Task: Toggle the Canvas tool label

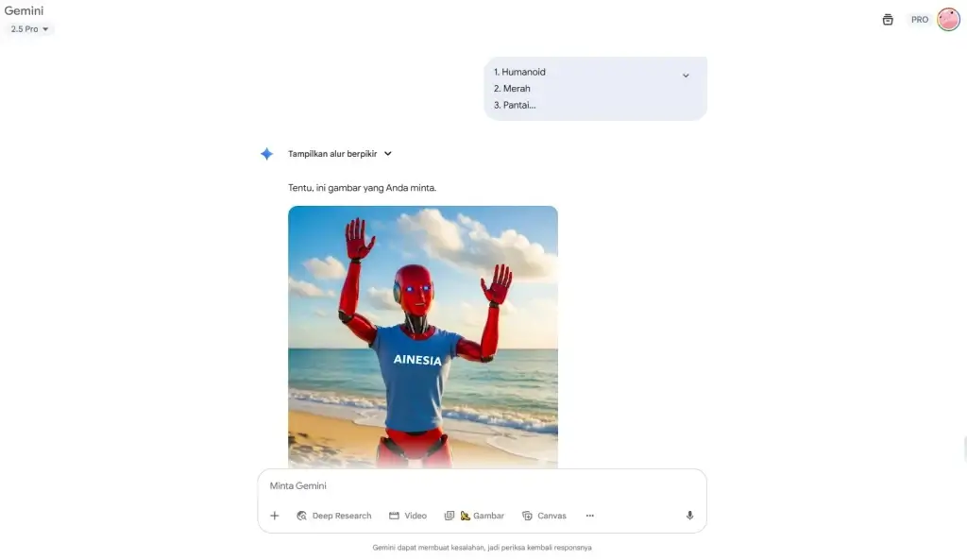Action: pyautogui.click(x=551, y=516)
